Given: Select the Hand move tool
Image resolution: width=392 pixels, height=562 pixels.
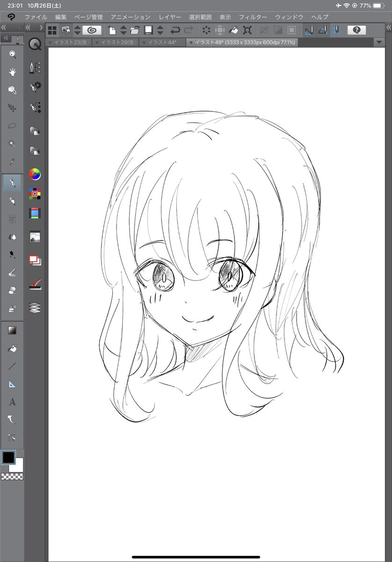Looking at the screenshot, I should coord(12,72).
